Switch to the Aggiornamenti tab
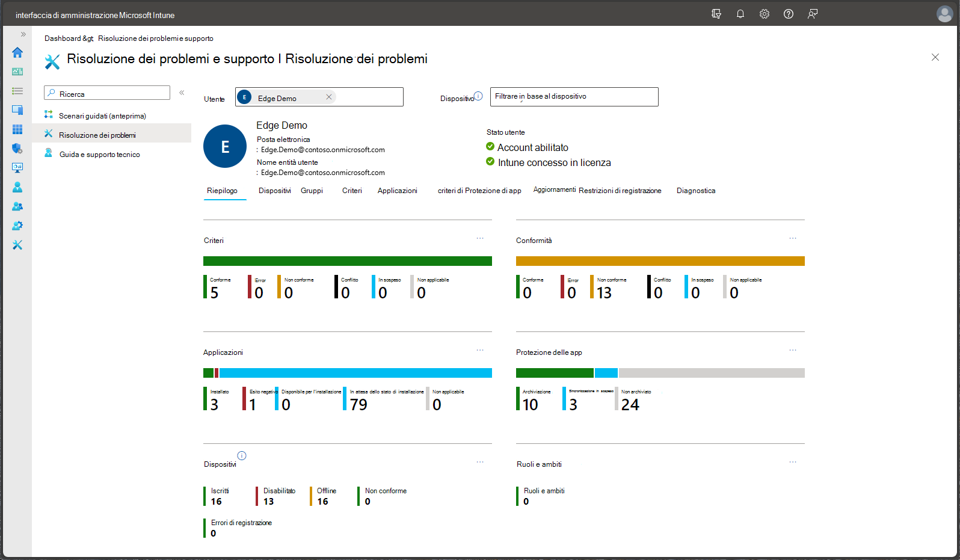Screen dimensions: 960x560 [555, 189]
